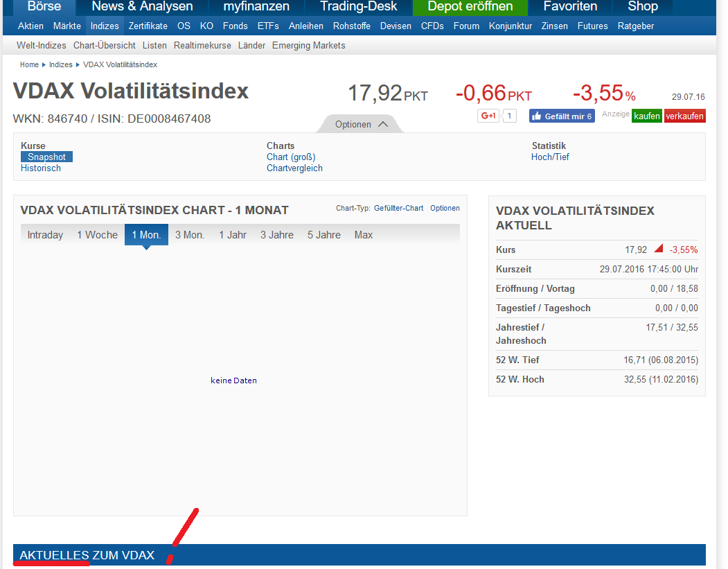Click the 'keine Daten' chart message
Viewport: 728px width, 569px height.
(x=233, y=380)
